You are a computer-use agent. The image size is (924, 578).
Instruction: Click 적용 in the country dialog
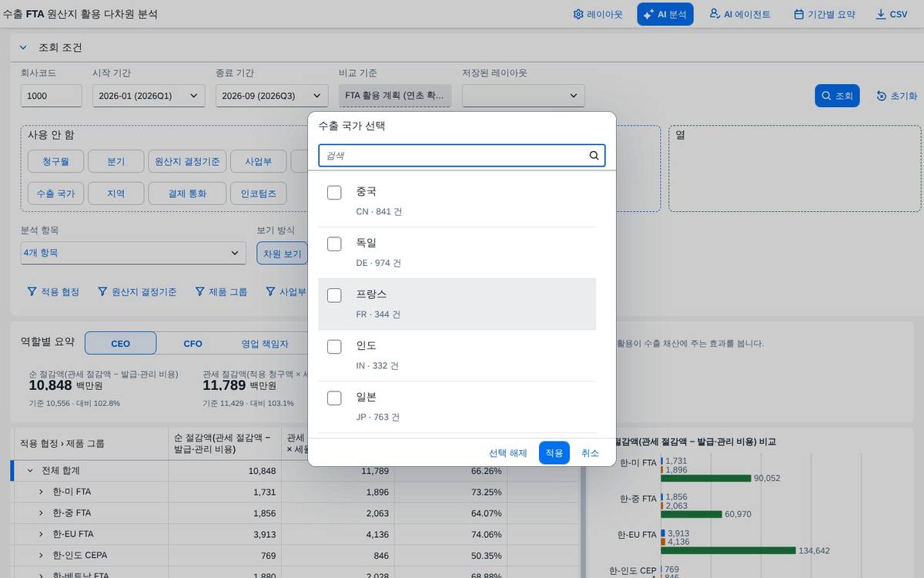pyautogui.click(x=554, y=453)
